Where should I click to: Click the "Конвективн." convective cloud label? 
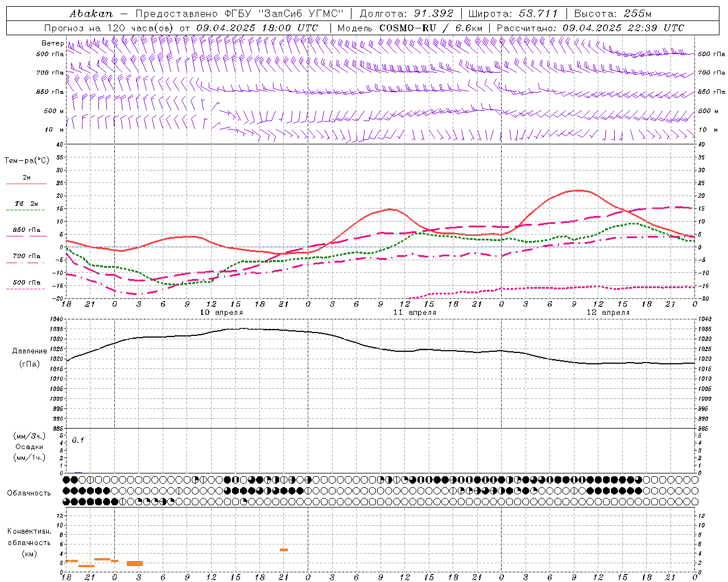tap(29, 531)
